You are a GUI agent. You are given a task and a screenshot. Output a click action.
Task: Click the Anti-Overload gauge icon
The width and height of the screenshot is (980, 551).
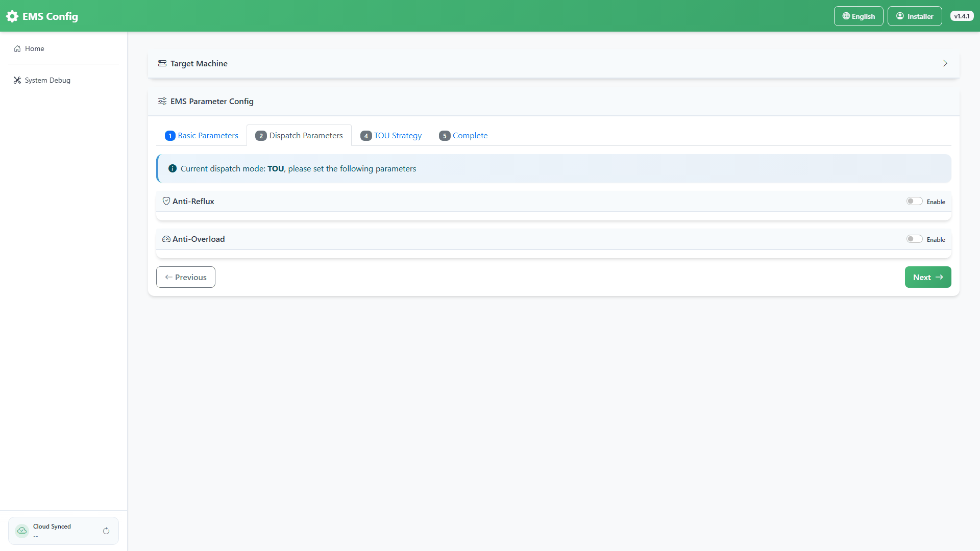(166, 239)
